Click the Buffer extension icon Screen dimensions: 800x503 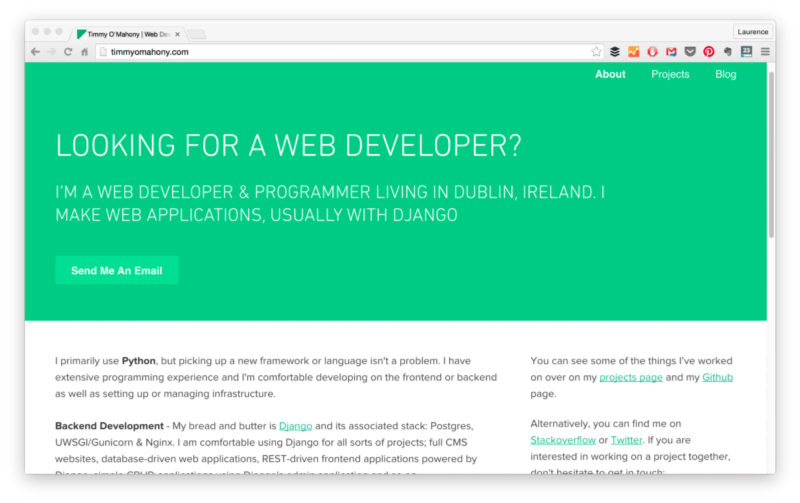[x=615, y=52]
